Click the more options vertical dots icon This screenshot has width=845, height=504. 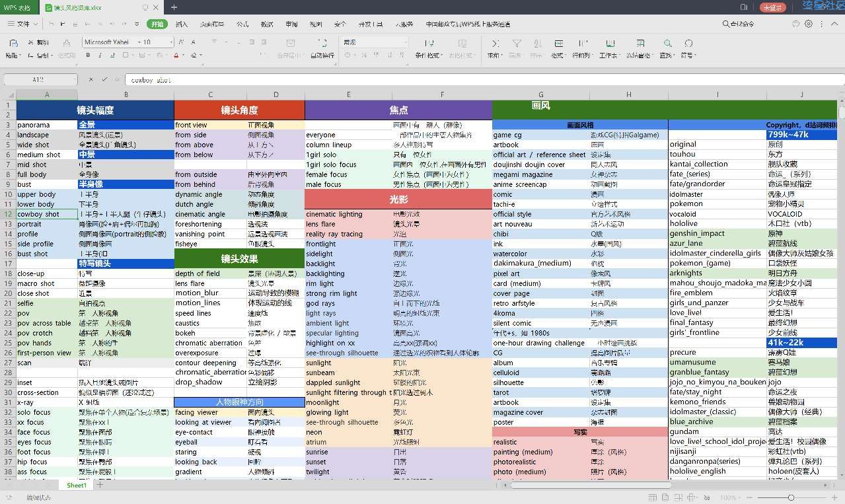[x=821, y=24]
